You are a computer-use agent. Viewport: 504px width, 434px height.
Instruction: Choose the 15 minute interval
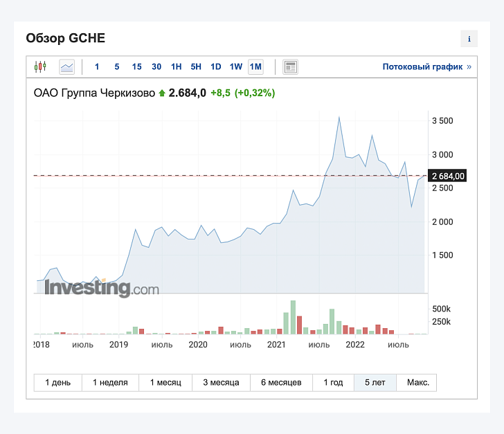click(136, 67)
